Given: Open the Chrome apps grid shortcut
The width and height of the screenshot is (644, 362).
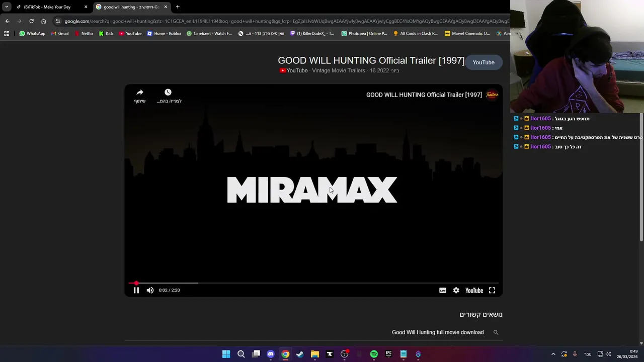Looking at the screenshot, I should tap(7, 34).
